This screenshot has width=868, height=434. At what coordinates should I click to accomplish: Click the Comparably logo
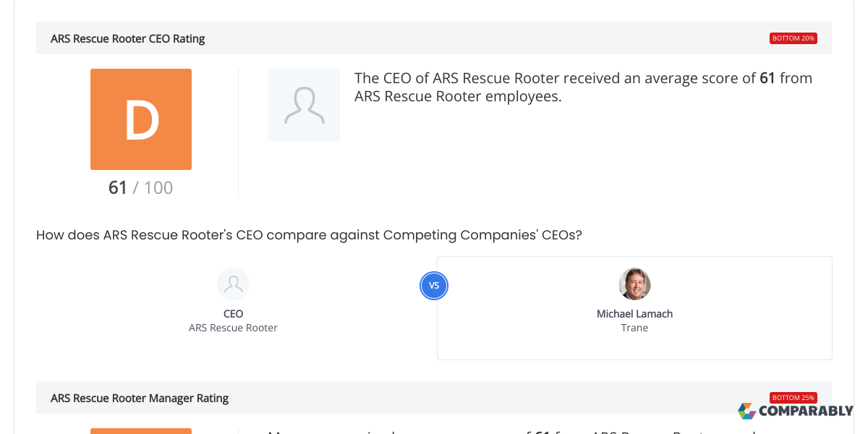(796, 411)
